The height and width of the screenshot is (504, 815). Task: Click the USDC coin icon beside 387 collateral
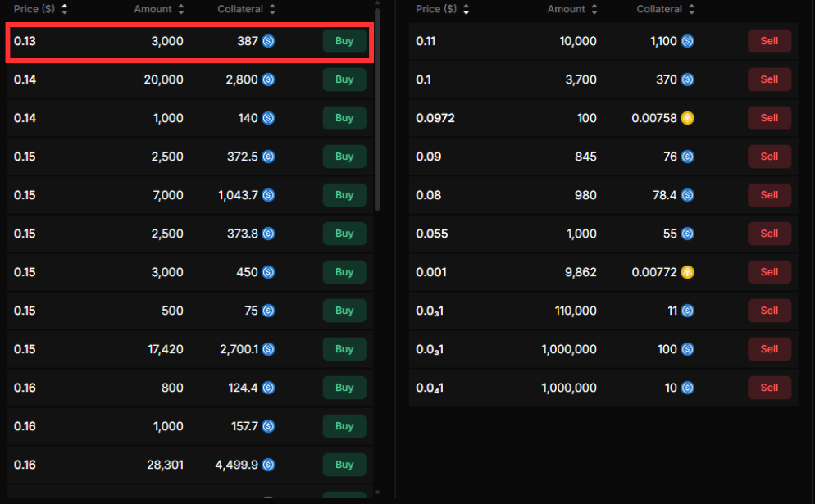pos(268,41)
